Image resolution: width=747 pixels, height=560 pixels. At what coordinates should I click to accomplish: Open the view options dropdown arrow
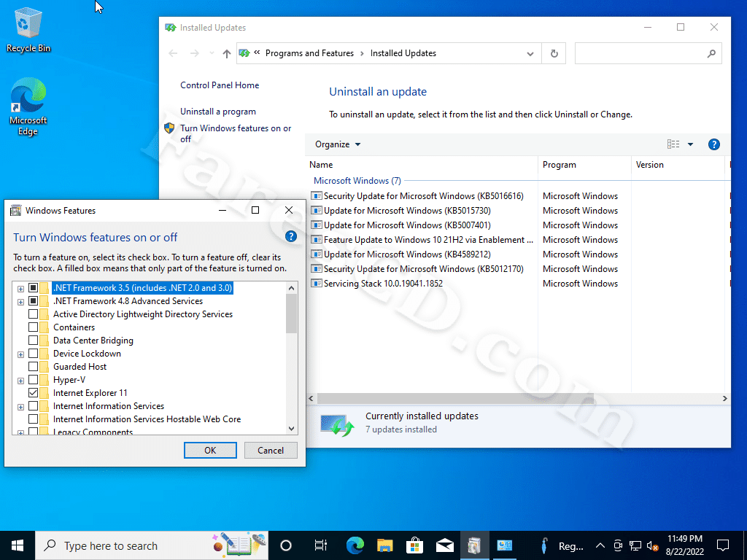(x=690, y=144)
